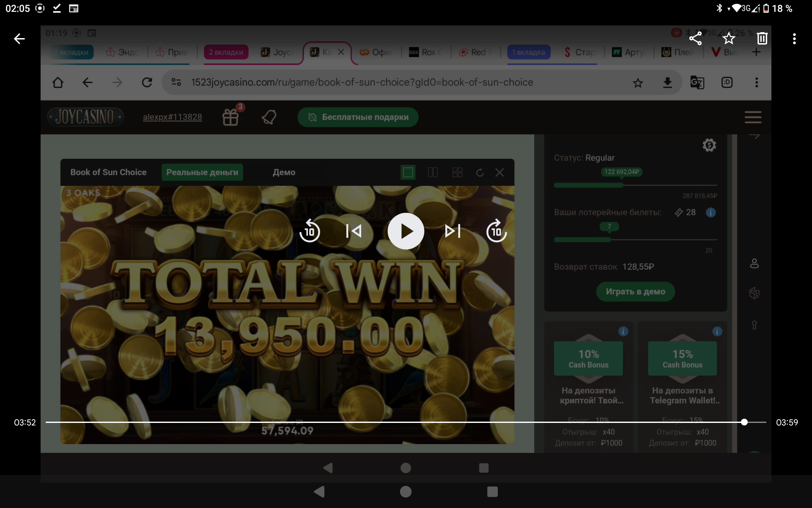
Task: Select Реальные деньги mode
Action: (202, 172)
